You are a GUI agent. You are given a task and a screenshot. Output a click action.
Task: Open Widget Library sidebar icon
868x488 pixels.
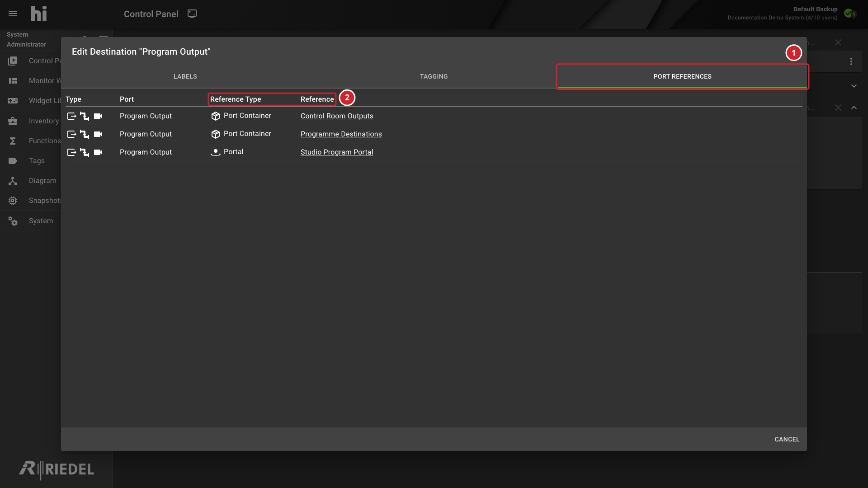pos(13,100)
